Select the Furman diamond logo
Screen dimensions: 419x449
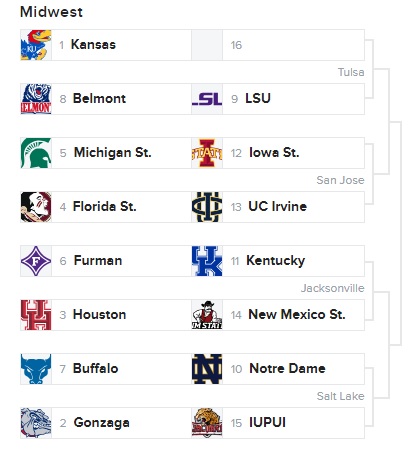coord(36,261)
